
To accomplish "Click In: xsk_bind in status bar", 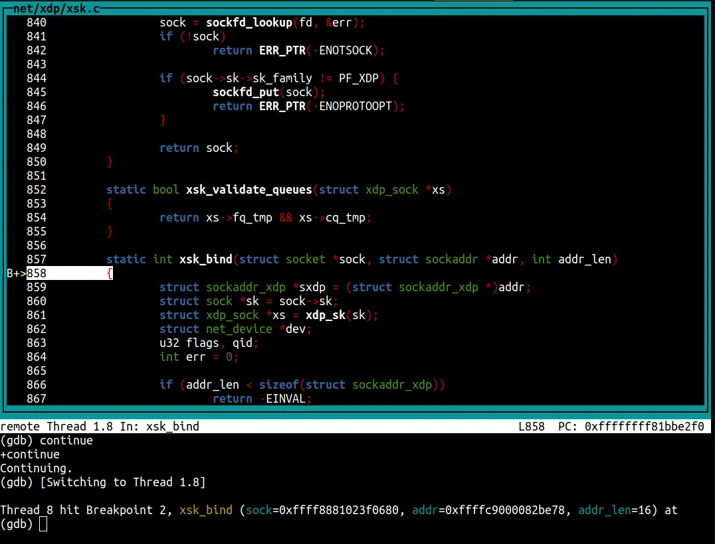I will tap(160, 427).
